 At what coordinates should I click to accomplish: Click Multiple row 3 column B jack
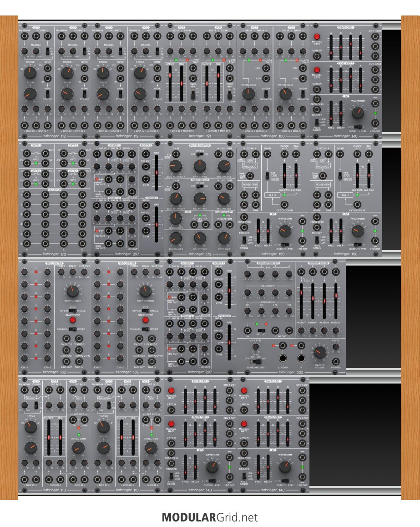tap(45, 214)
